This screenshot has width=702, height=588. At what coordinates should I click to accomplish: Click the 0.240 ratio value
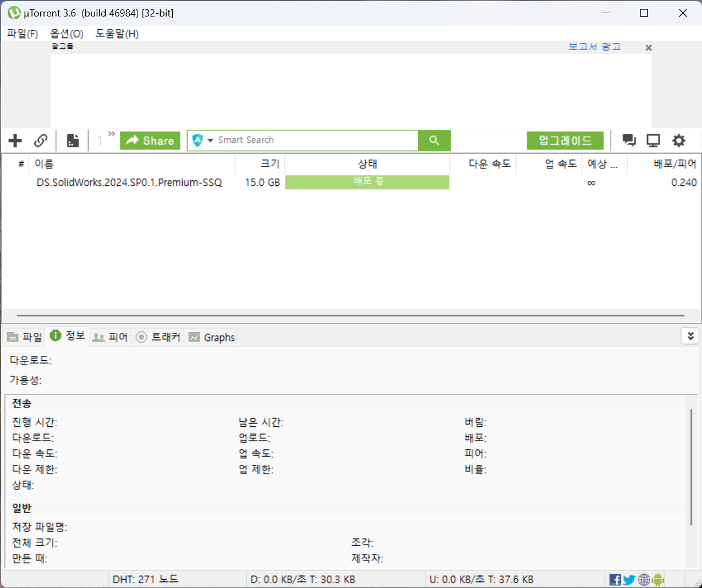[684, 183]
